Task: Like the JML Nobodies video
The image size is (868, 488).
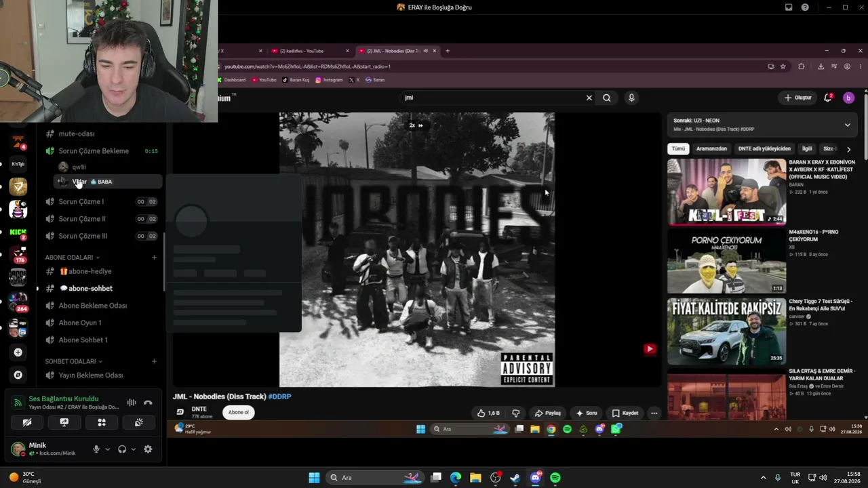Action: [x=488, y=413]
